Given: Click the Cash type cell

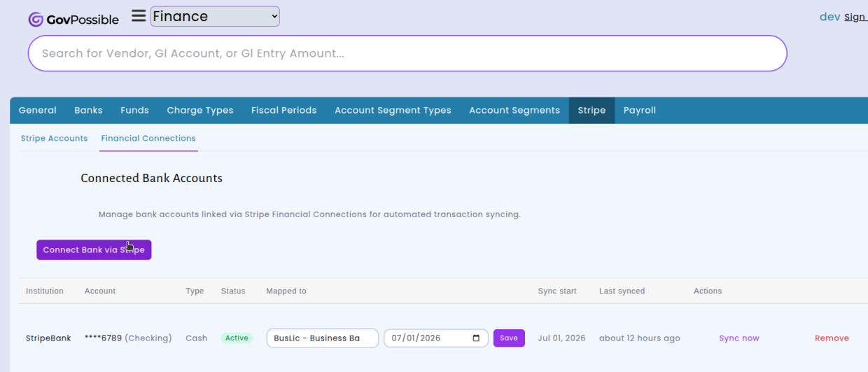Looking at the screenshot, I should click(196, 338).
